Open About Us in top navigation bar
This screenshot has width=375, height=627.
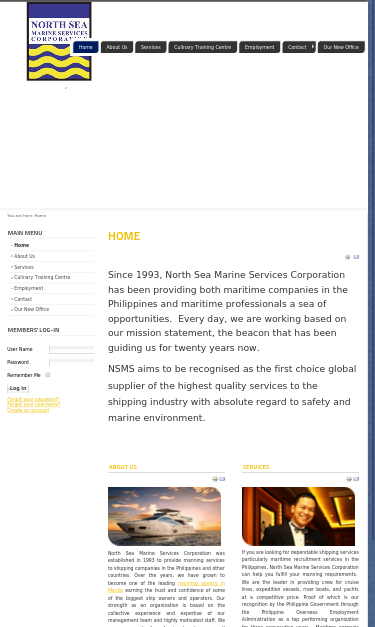pyautogui.click(x=117, y=47)
